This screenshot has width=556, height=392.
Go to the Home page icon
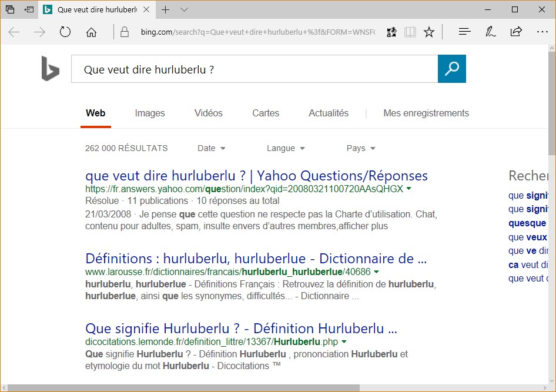pyautogui.click(x=91, y=32)
